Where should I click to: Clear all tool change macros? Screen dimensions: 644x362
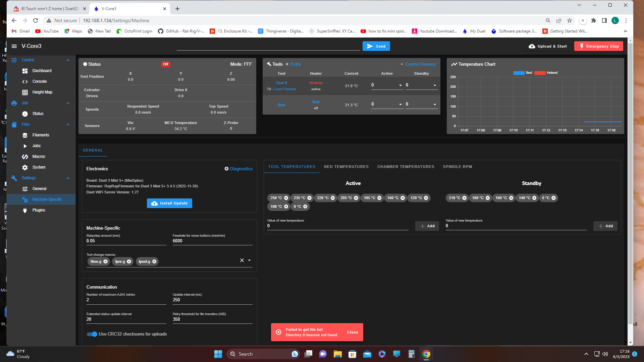pos(242,260)
